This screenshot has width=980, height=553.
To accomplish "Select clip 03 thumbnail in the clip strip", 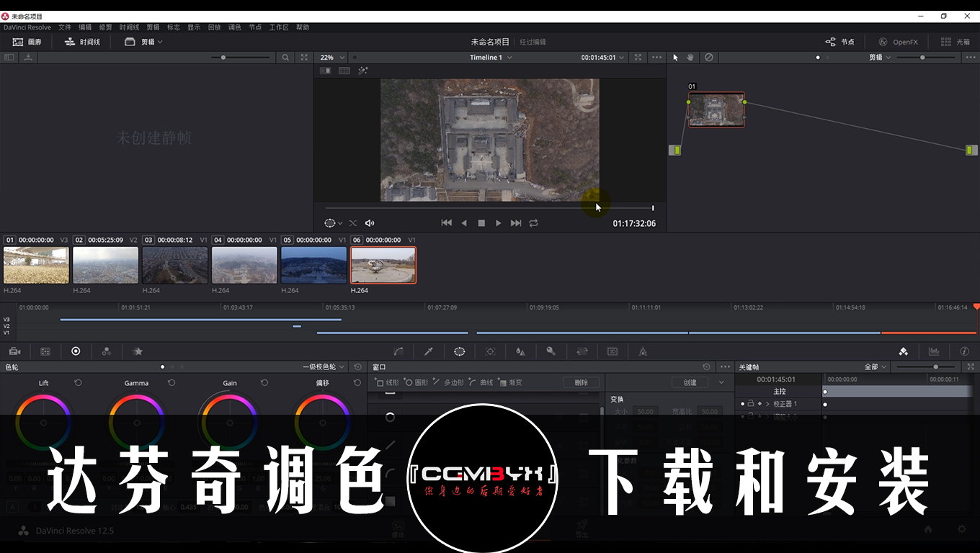I will (175, 265).
